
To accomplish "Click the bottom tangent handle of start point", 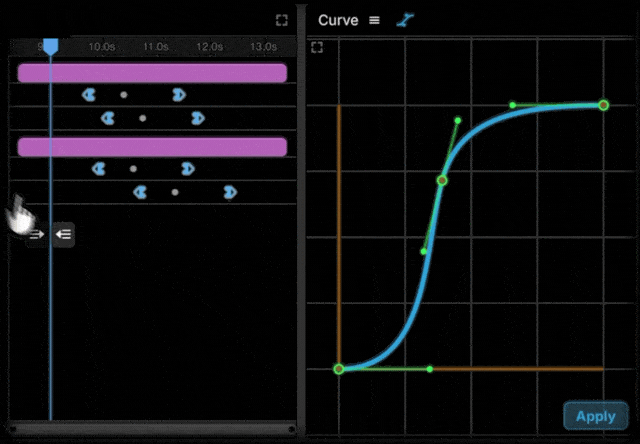I will click(x=429, y=369).
